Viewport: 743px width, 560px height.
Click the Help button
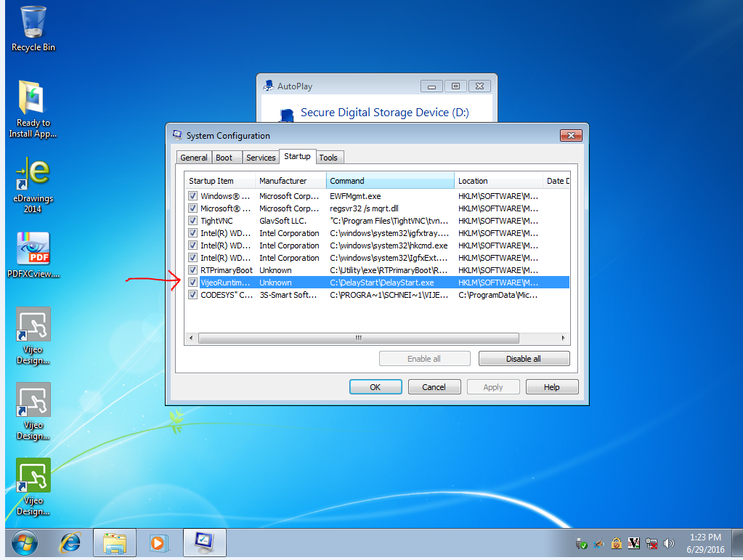551,387
